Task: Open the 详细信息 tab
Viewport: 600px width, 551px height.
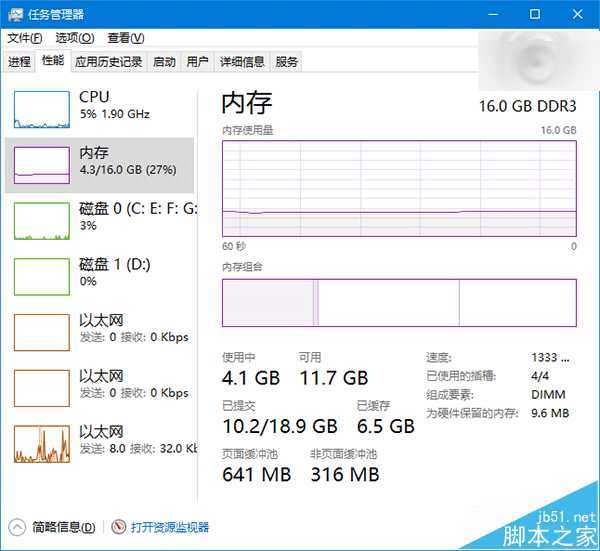Action: pyautogui.click(x=242, y=62)
